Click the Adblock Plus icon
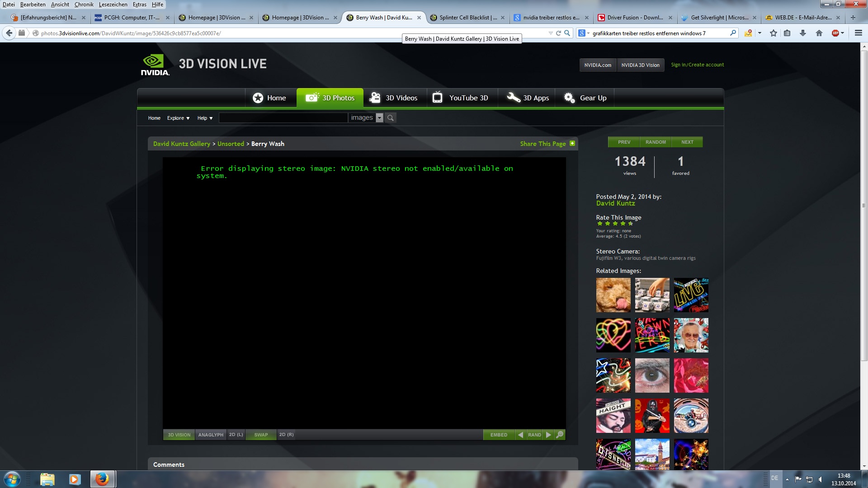 (x=835, y=33)
